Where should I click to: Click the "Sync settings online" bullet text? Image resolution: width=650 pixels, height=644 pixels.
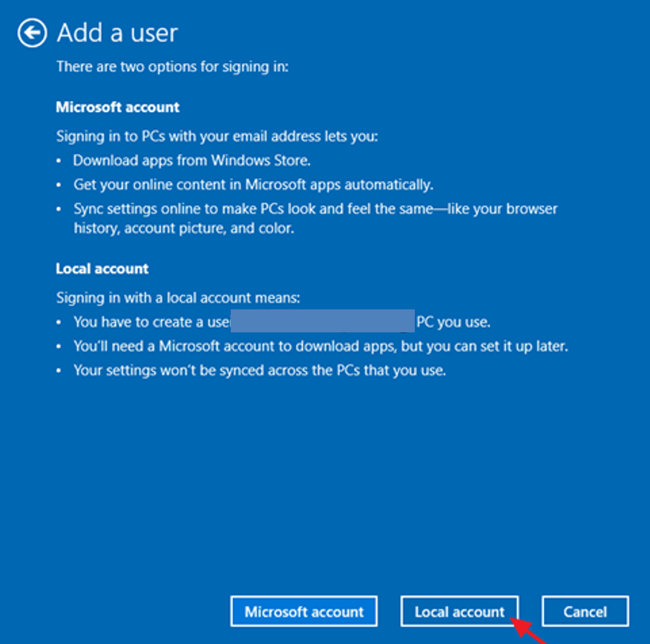pyautogui.click(x=315, y=208)
